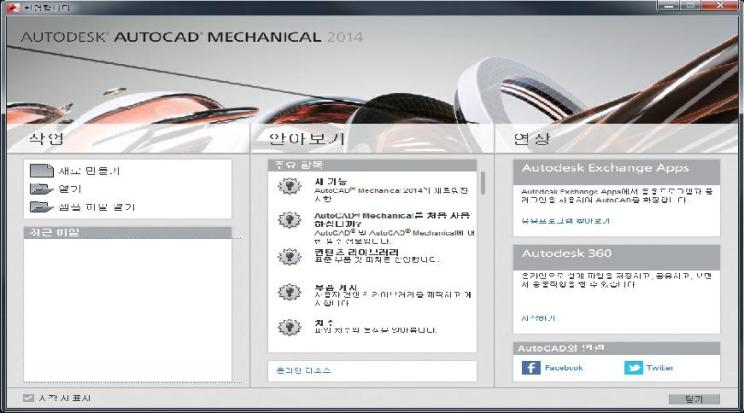Click the gear icon beside the 치수 topic
744x413 pixels.
pyautogui.click(x=289, y=326)
